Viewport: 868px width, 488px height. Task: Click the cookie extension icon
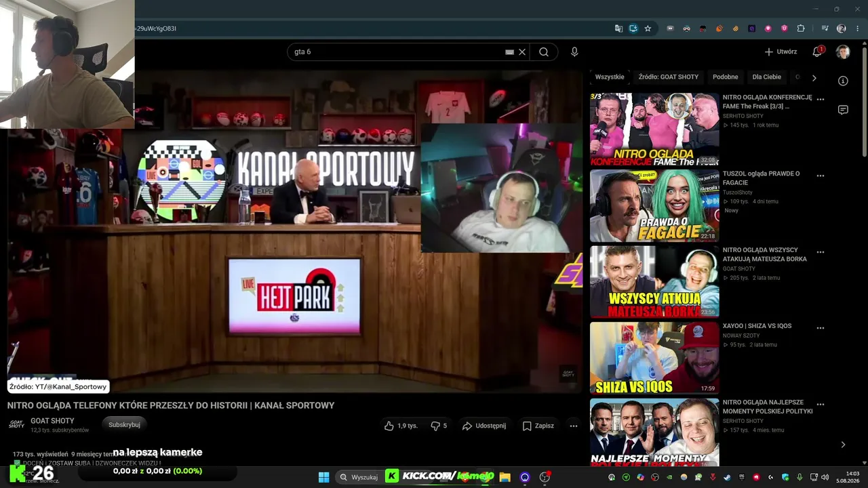click(x=736, y=28)
